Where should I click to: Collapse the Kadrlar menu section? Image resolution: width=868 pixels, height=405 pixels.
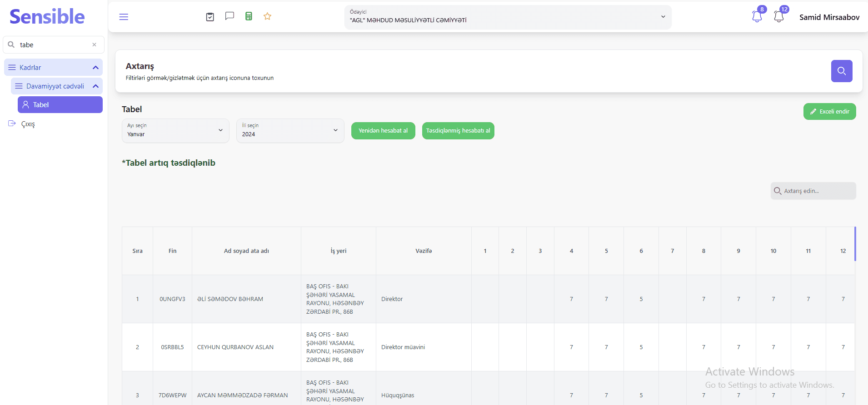tap(95, 68)
